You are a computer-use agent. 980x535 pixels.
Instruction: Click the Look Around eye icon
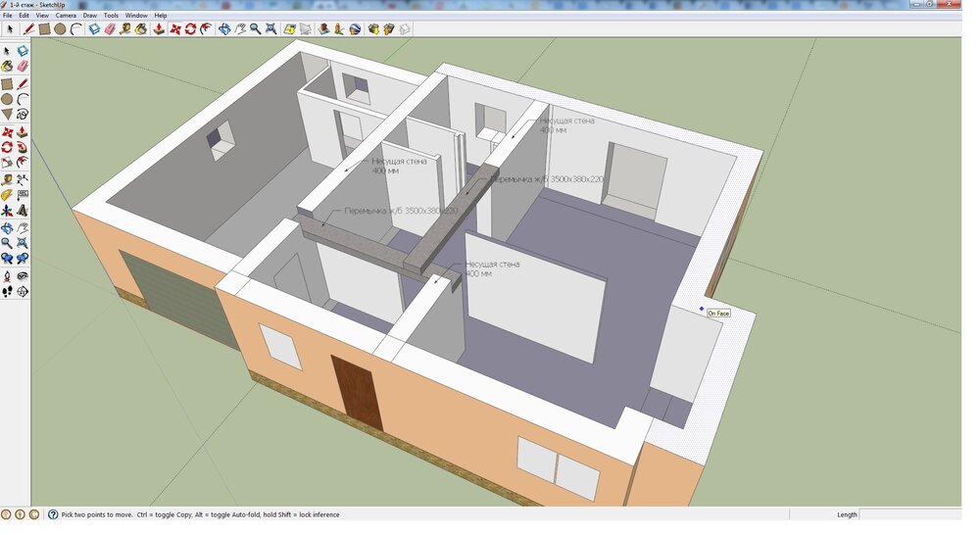tap(22, 275)
